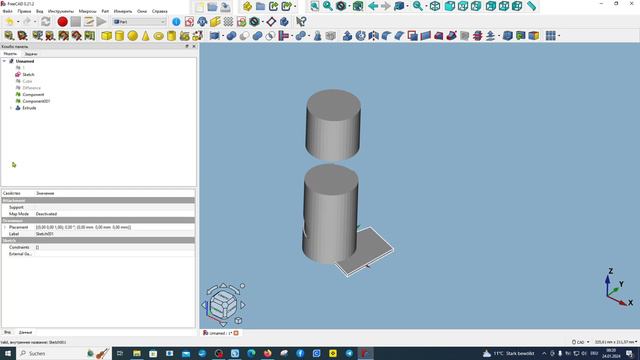Click the green back navigation arrow
640x360 pixels.
(x=373, y=6)
